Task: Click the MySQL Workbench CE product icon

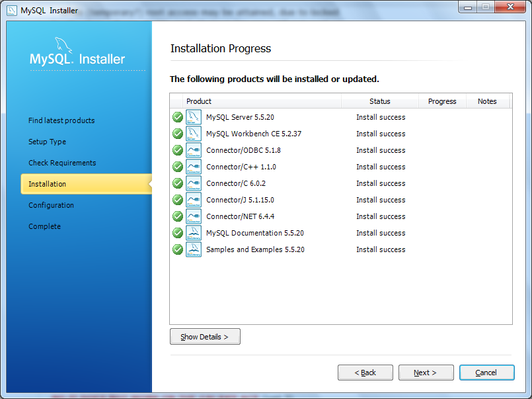Action: point(194,134)
